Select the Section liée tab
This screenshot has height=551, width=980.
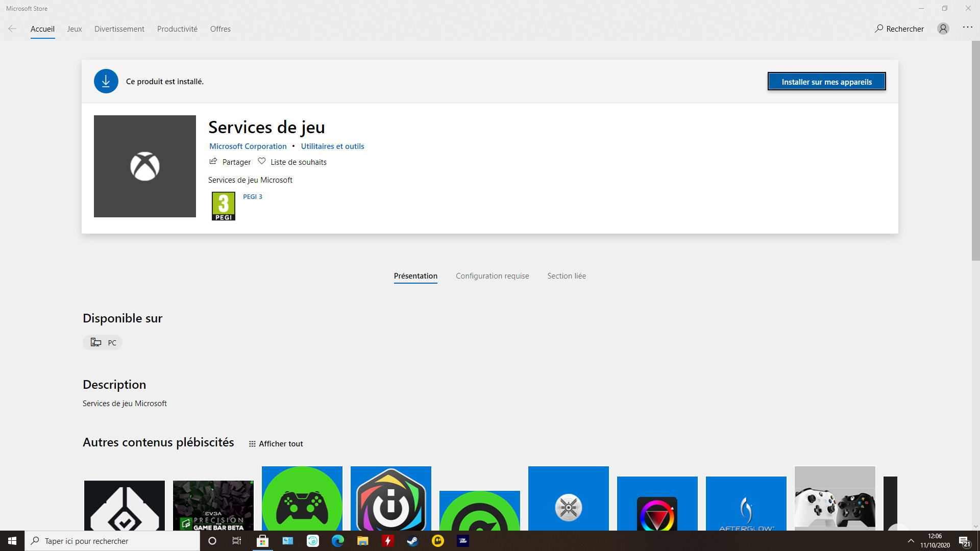[x=567, y=276]
